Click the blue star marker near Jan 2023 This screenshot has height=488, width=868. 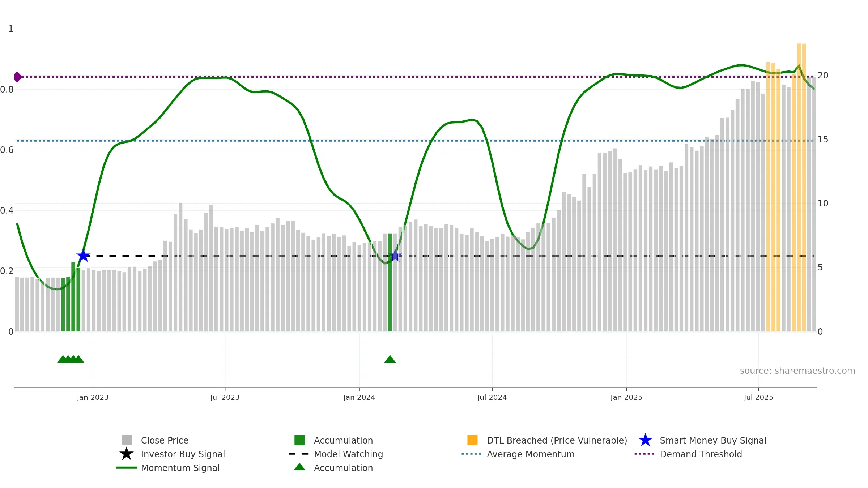[83, 256]
